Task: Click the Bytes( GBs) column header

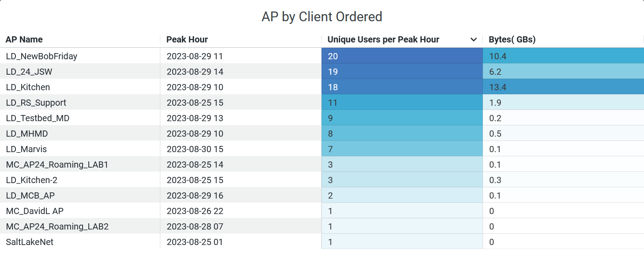Action: coord(512,40)
